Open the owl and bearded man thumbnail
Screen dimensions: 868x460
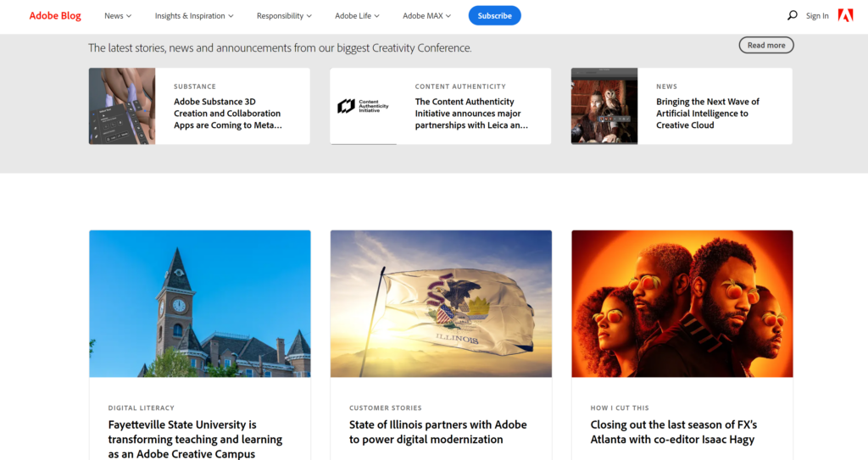point(604,106)
